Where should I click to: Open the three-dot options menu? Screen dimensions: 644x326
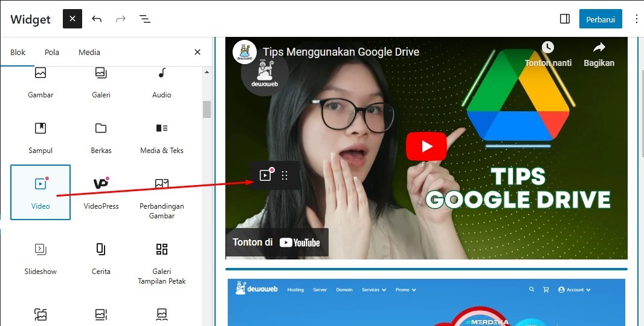637,19
